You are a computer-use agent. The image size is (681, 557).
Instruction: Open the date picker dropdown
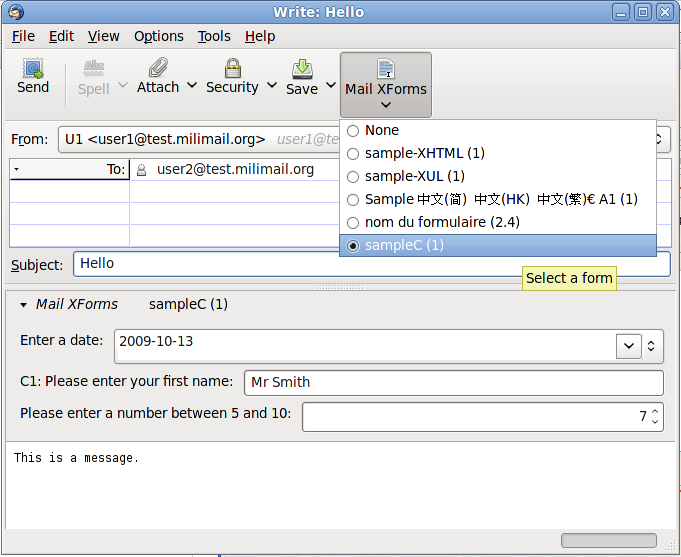click(628, 346)
